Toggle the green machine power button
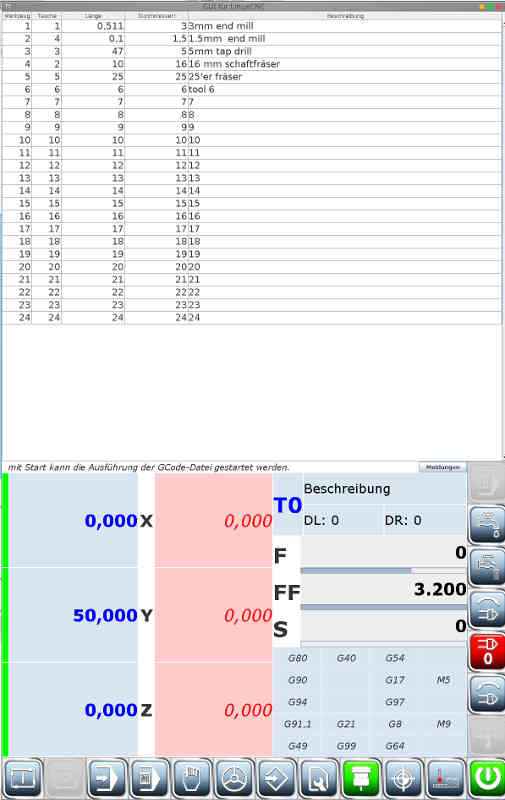Viewport: 505px width, 800px height. tap(487, 778)
